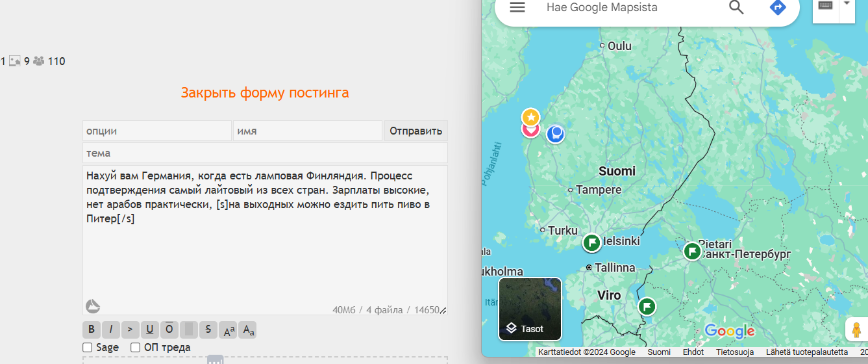Click the 40Мб size limit text
This screenshot has width=868, height=364.
click(344, 310)
